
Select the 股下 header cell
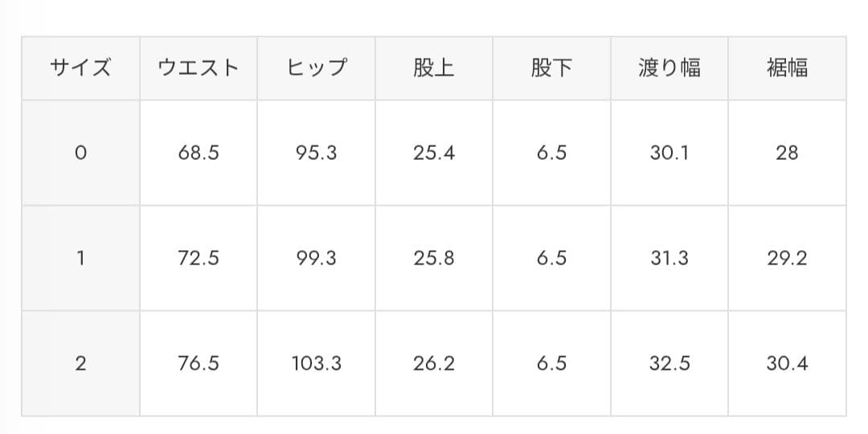(x=551, y=68)
